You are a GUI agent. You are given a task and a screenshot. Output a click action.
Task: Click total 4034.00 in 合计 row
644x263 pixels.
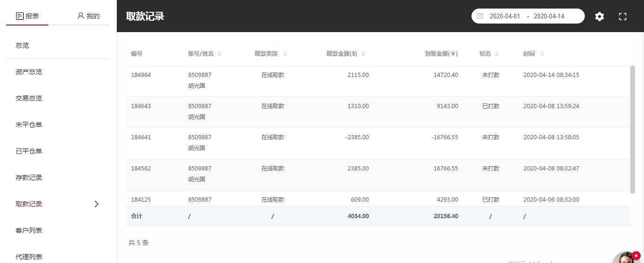(x=358, y=216)
